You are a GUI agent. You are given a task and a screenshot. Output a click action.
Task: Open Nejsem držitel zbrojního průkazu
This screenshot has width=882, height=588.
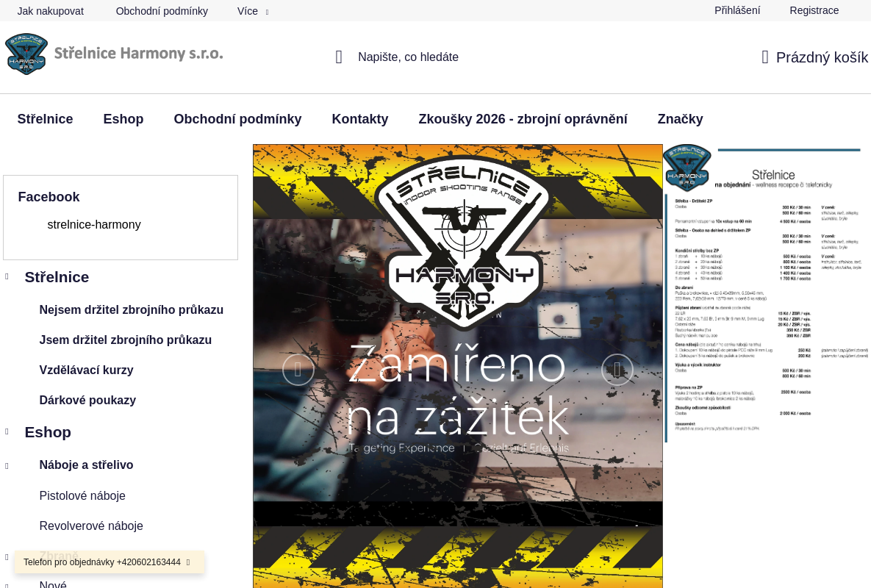click(132, 309)
